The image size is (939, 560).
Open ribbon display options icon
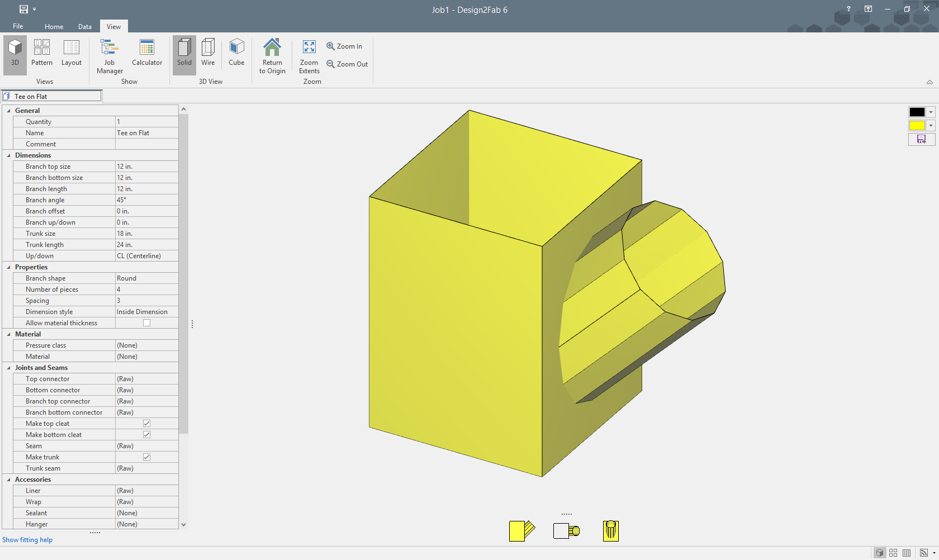coord(868,9)
